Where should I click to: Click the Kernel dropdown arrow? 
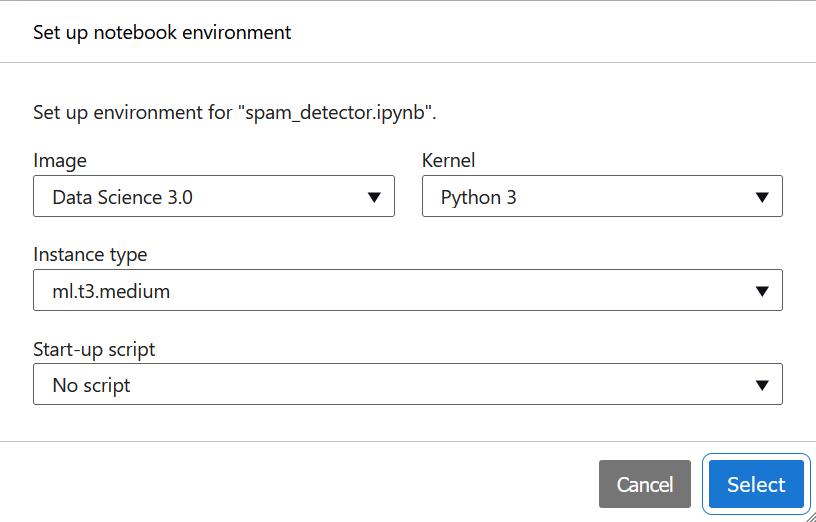pos(762,197)
